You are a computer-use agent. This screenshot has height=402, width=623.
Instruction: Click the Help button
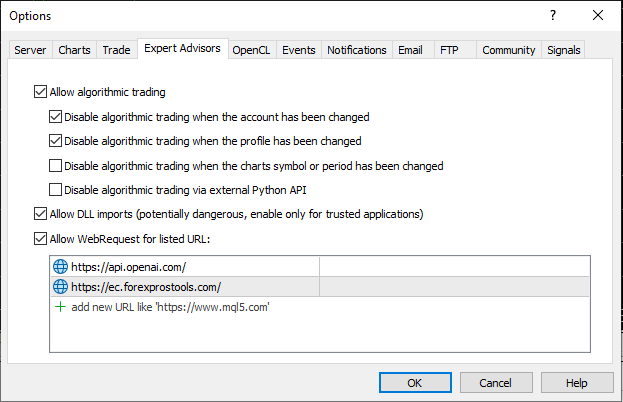point(576,383)
